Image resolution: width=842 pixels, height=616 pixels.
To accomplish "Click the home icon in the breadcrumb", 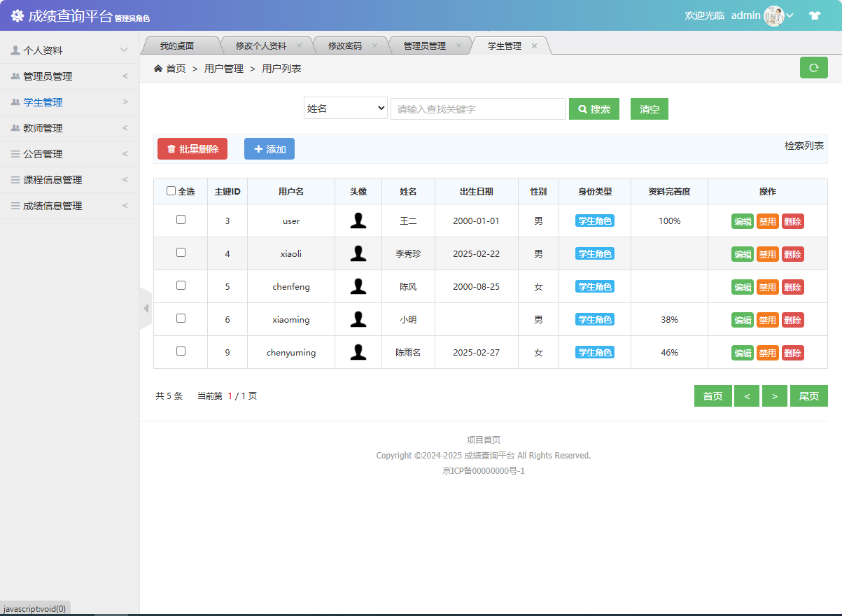I will pyautogui.click(x=159, y=68).
